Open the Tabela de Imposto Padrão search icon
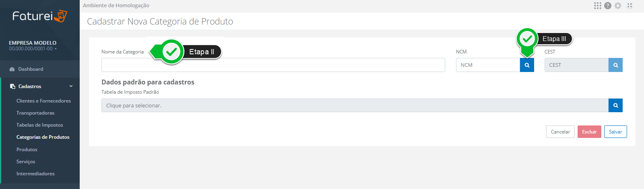This screenshot has width=644, height=189. tap(615, 105)
